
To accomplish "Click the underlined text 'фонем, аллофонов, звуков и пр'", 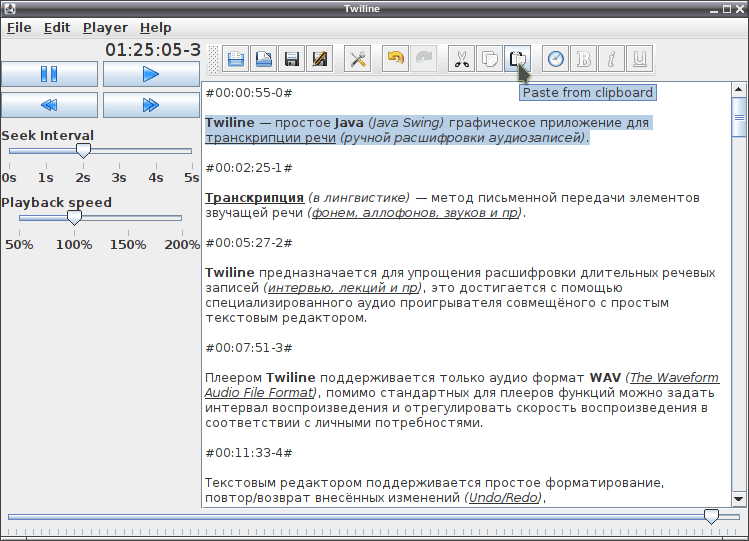I will tap(415, 212).
